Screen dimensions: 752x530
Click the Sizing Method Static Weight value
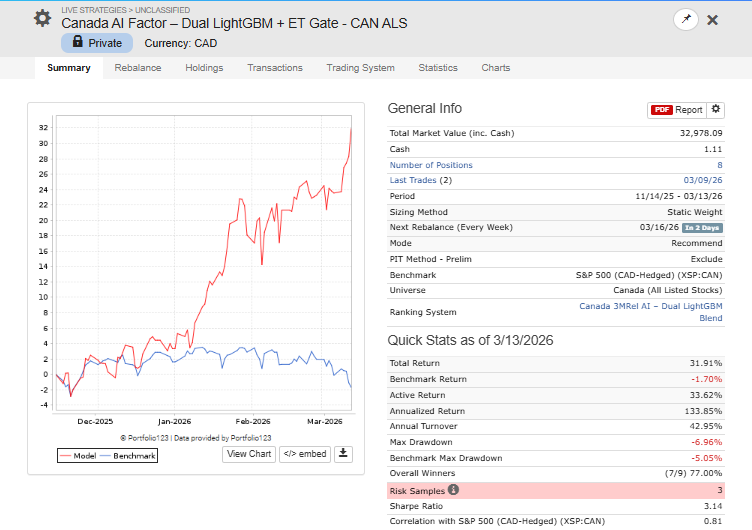tap(694, 212)
